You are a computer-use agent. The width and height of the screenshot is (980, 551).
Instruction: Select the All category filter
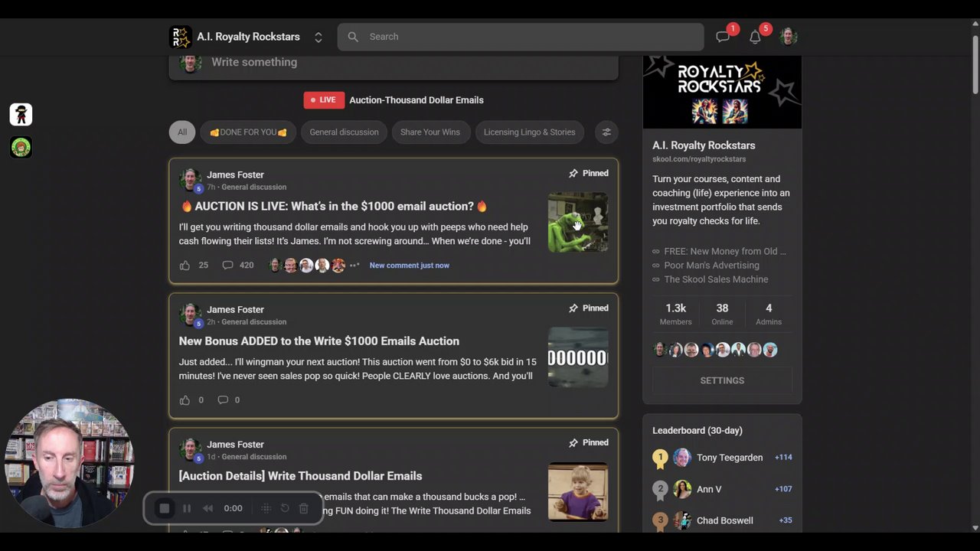coord(182,132)
